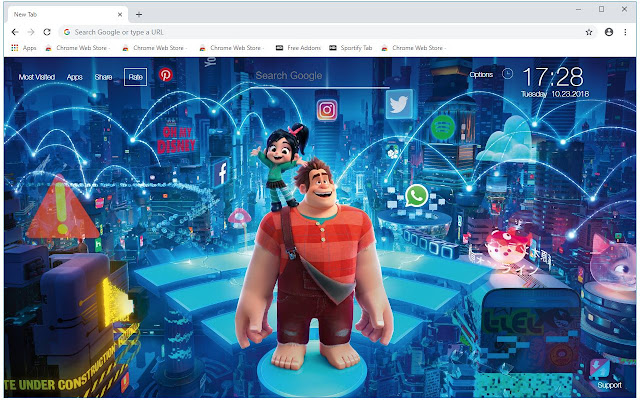Click the 17:28 time display
Image resolution: width=640 pixels, height=400 pixels.
coord(553,77)
